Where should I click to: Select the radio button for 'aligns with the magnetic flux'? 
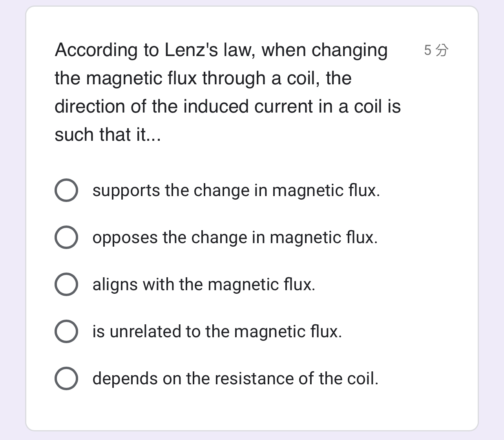pos(66,284)
